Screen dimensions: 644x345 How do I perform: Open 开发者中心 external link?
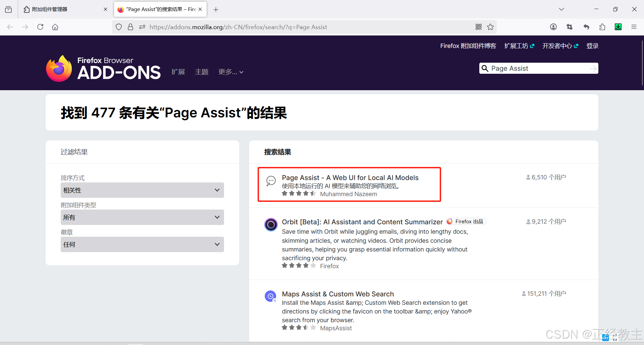[x=560, y=46]
